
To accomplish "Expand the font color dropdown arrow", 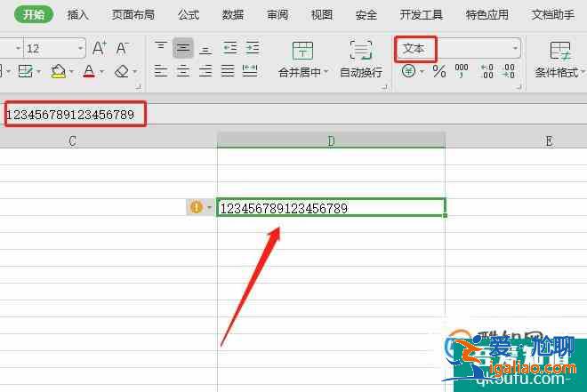I will [102, 71].
